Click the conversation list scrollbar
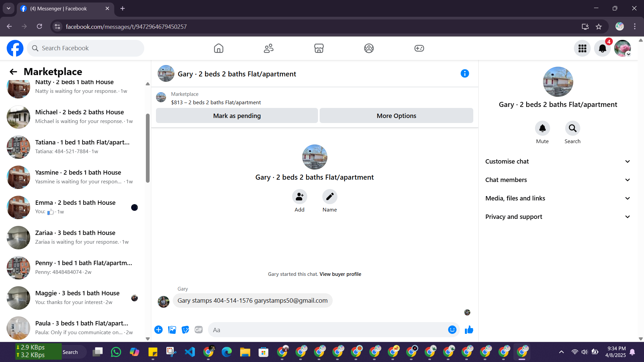The width and height of the screenshot is (644, 362). (x=148, y=148)
